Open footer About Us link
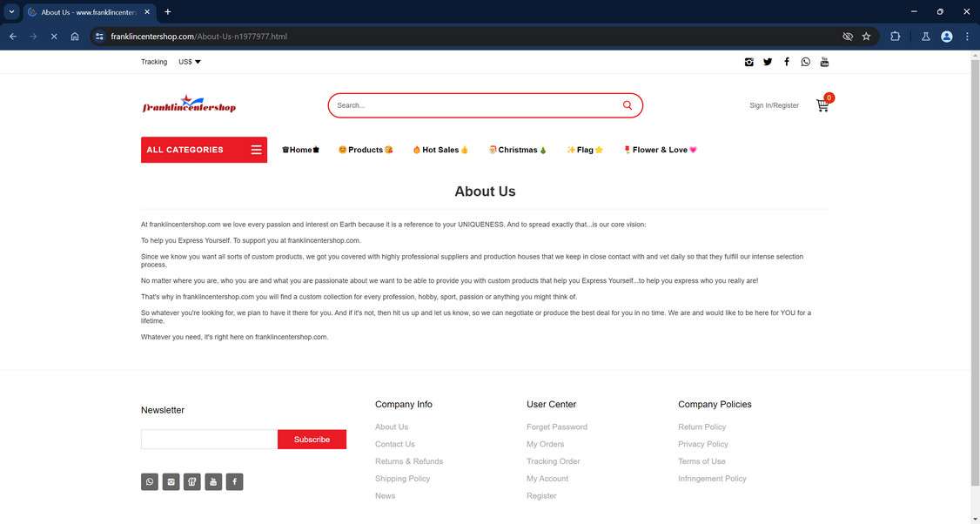The image size is (980, 524). 392,427
